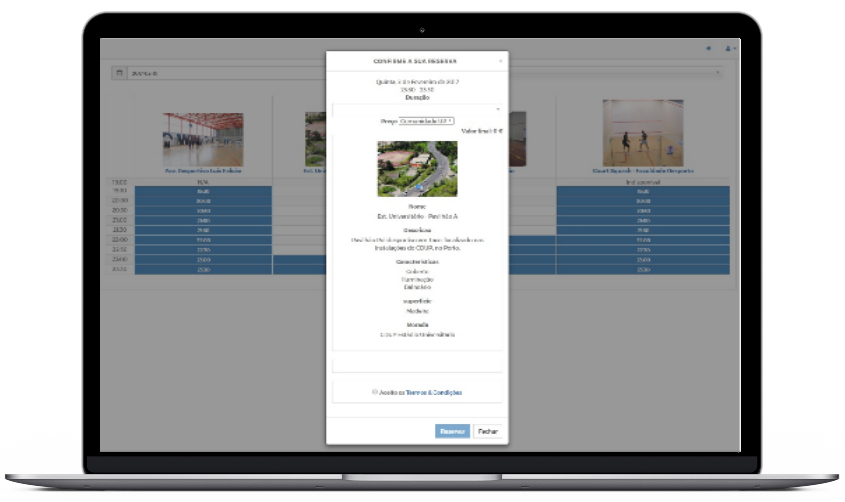Open the Pav. Desportivo Luís Falcão link
The width and height of the screenshot is (845, 502).
203,171
